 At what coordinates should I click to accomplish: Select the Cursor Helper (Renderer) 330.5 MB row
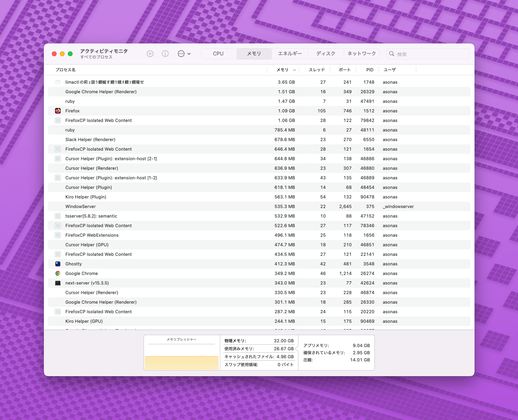coord(259,292)
